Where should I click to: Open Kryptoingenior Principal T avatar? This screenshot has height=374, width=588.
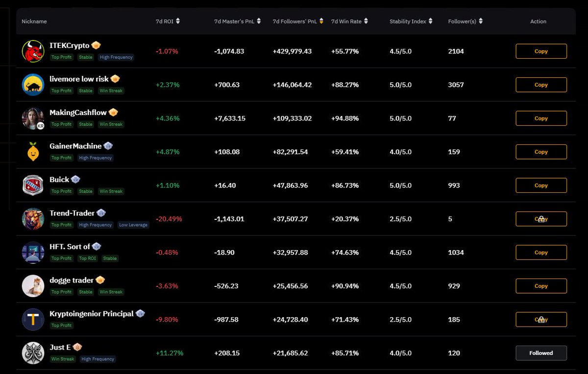click(x=33, y=319)
